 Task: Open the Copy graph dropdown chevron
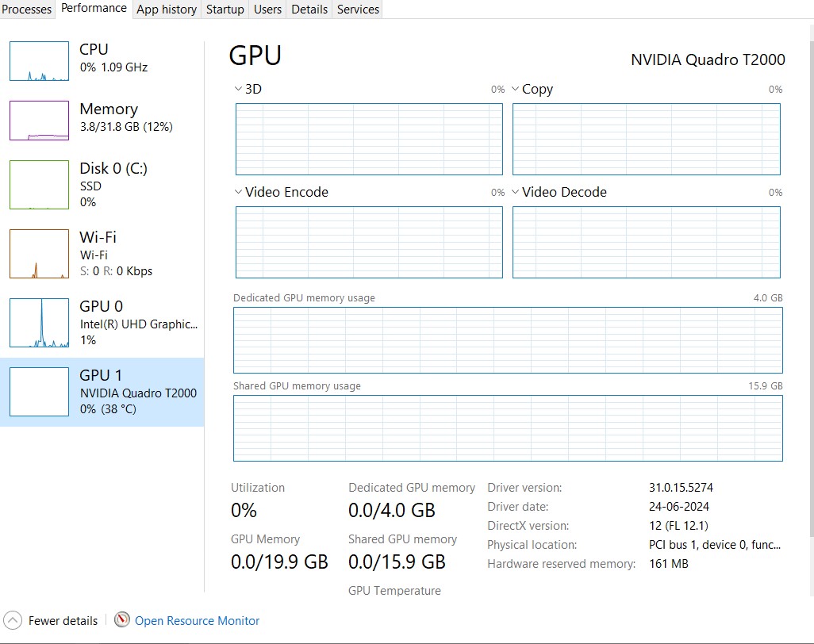tap(516, 90)
